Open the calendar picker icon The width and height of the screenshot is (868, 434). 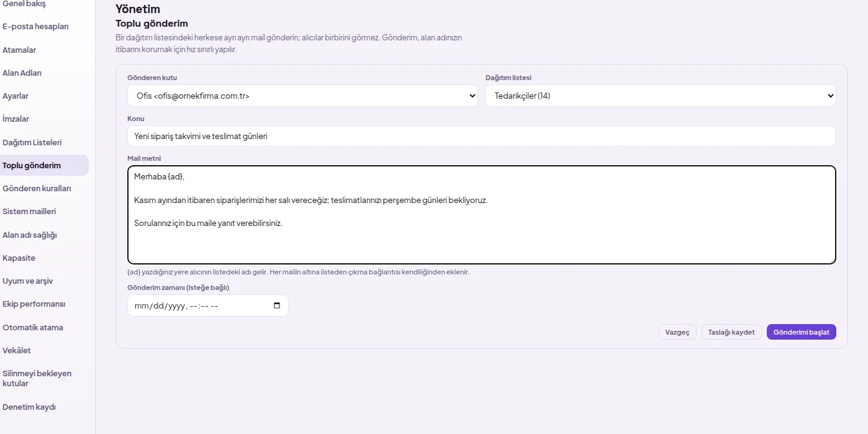tap(277, 305)
